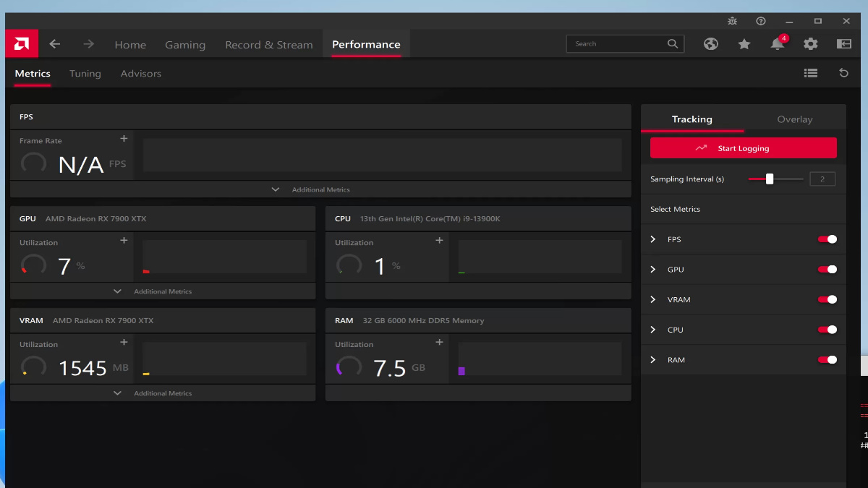The width and height of the screenshot is (868, 488).
Task: Click the AMD logo icon
Action: [22, 44]
